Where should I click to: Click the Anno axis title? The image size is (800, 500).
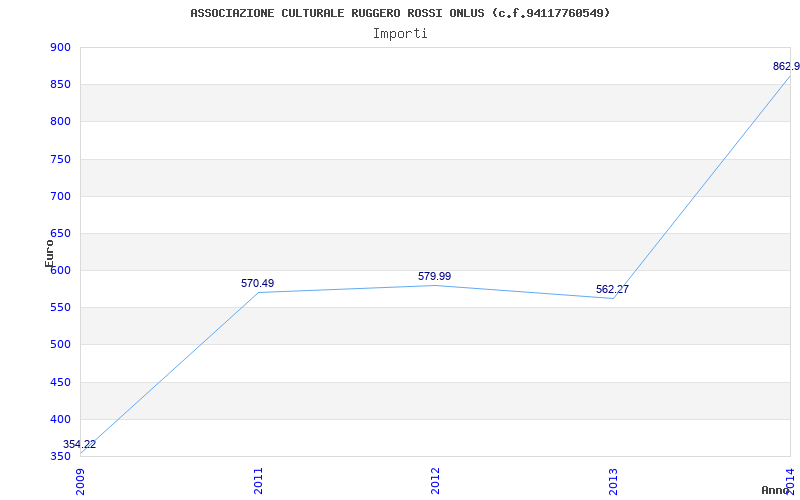[x=776, y=490]
